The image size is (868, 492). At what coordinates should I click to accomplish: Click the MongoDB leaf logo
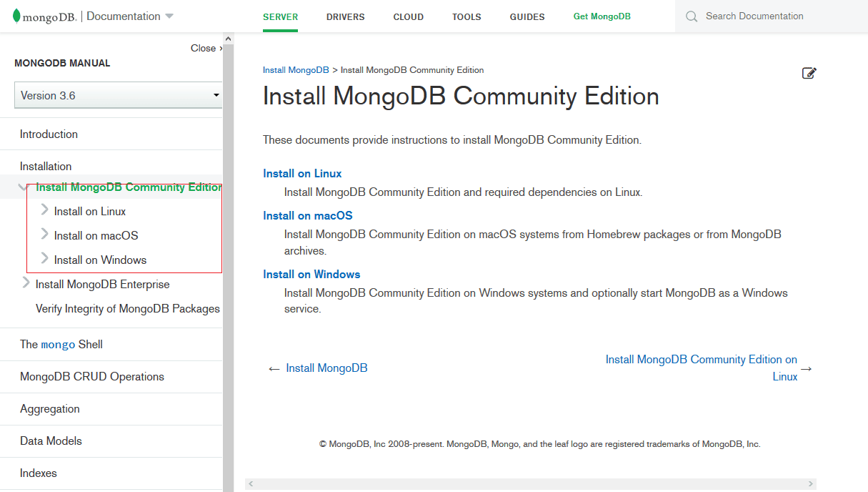pos(16,16)
